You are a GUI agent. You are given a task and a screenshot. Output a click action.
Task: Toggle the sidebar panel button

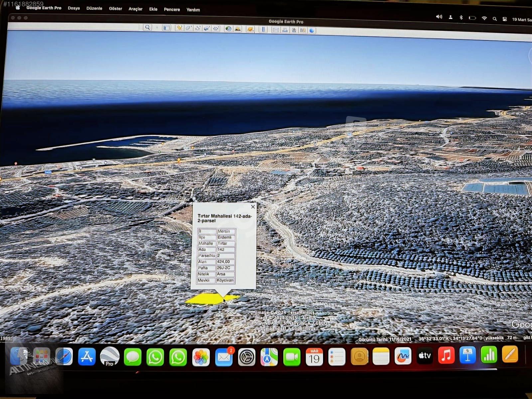(x=166, y=28)
